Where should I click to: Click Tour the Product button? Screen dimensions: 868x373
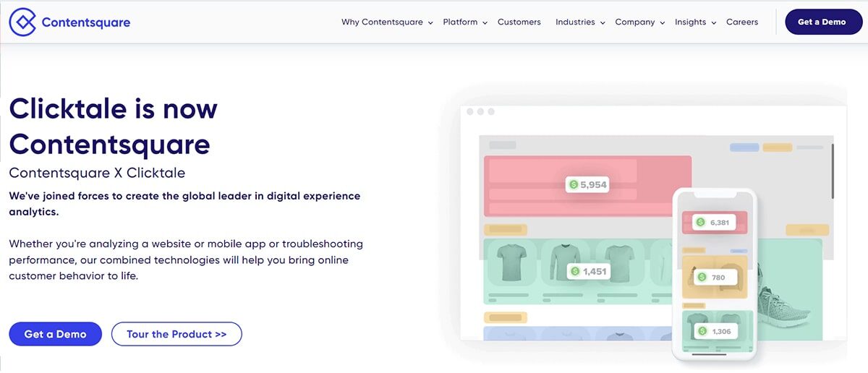[176, 334]
